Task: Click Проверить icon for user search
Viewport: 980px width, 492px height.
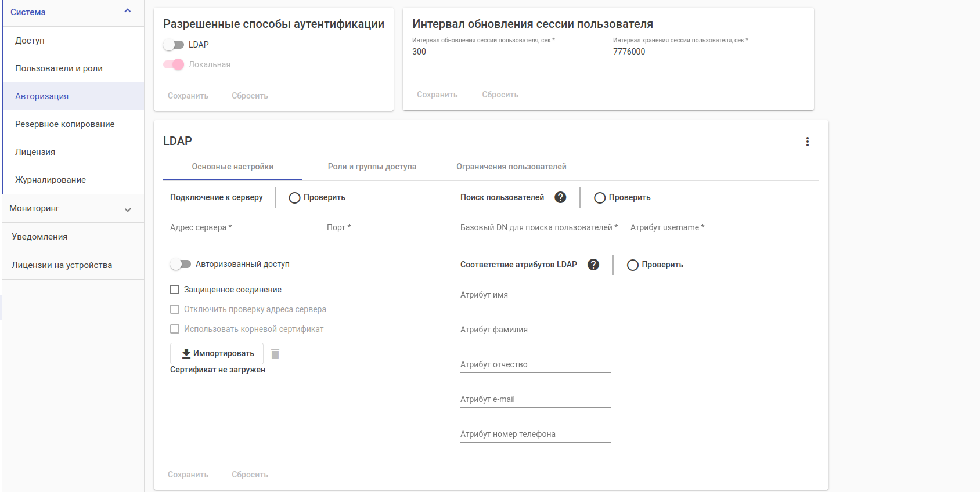Action: [x=600, y=198]
